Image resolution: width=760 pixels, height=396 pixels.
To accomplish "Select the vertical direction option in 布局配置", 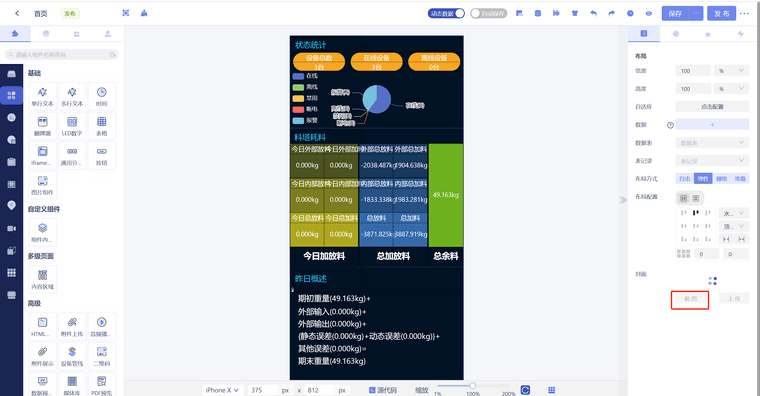I will (x=696, y=198).
